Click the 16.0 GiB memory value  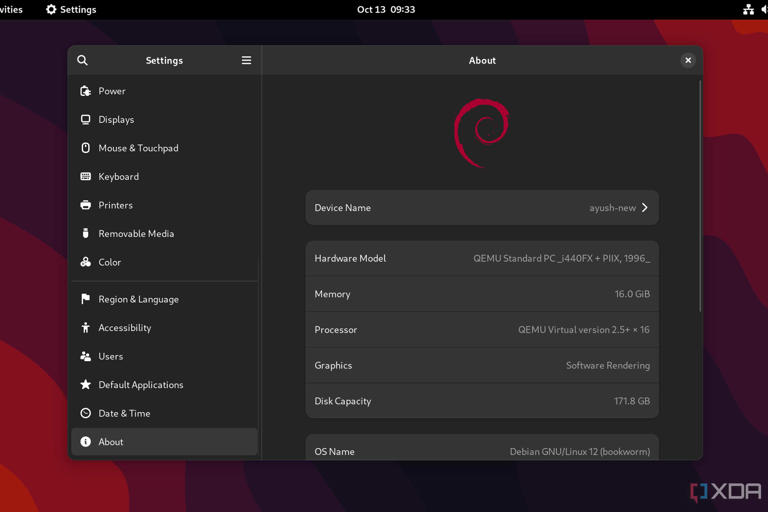(632, 294)
